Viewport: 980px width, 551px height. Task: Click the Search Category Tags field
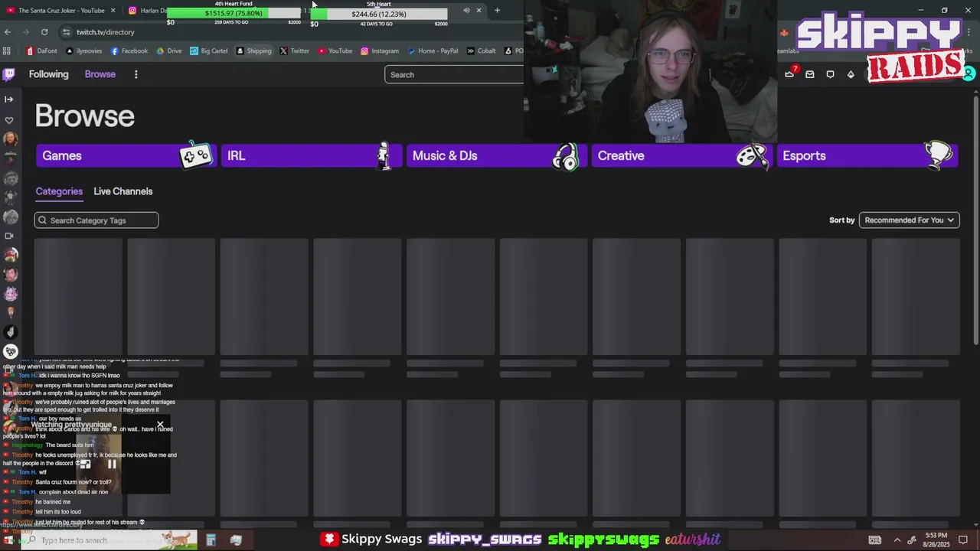point(96,220)
